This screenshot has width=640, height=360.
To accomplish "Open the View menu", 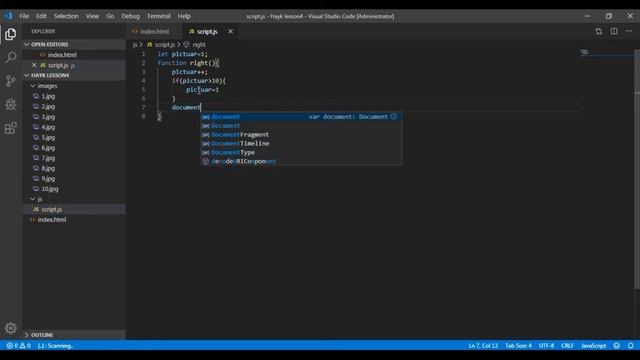I will pyautogui.click(x=92, y=16).
